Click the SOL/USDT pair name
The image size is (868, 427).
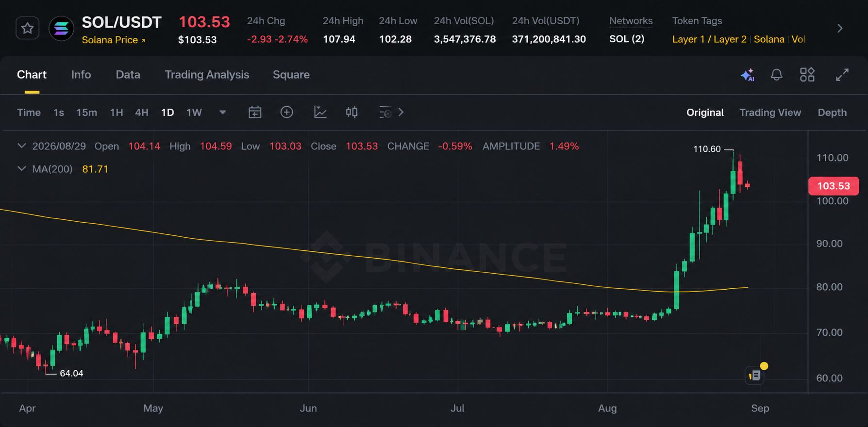(x=121, y=22)
